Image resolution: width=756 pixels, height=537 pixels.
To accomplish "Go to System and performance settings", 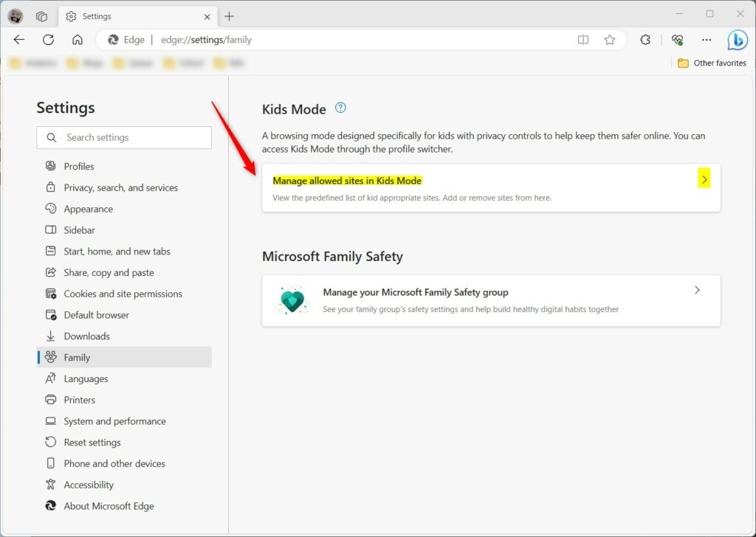I will click(124, 421).
